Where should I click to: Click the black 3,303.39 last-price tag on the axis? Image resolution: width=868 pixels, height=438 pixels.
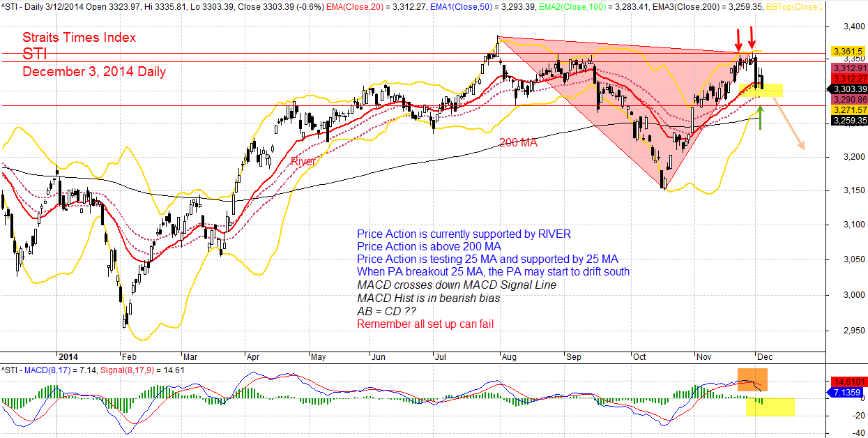click(x=847, y=89)
